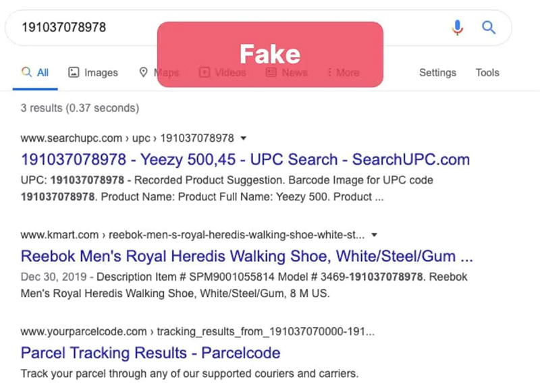This screenshot has height=392, width=540.
Task: Open the Images results tab
Action: coord(93,73)
